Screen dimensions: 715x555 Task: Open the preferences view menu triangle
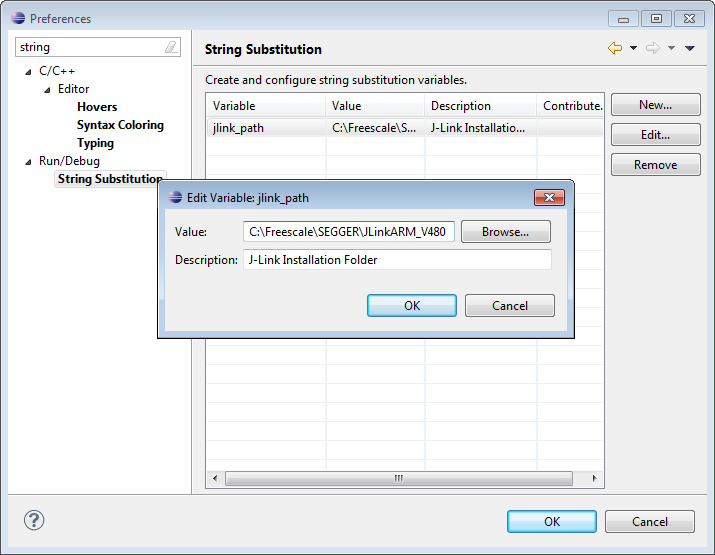pyautogui.click(x=690, y=48)
